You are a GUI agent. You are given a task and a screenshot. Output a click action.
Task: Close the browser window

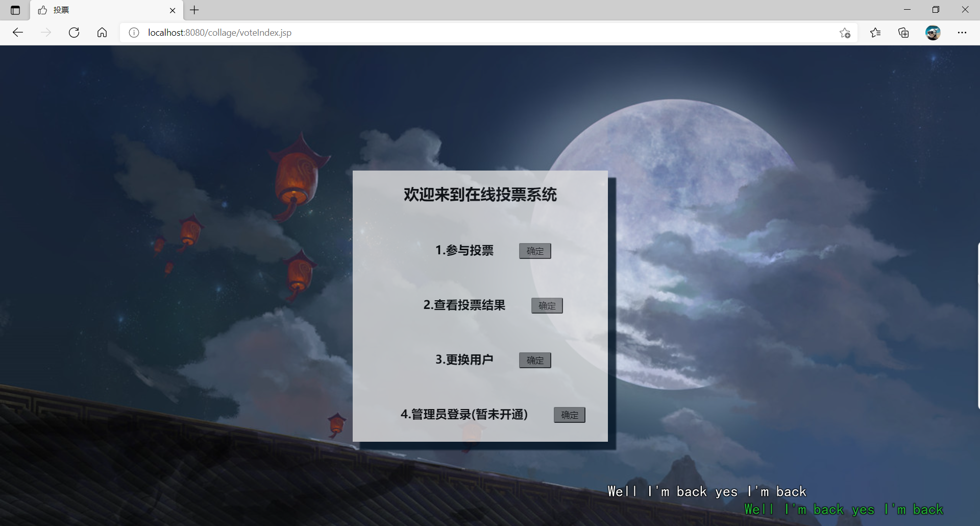click(x=965, y=10)
